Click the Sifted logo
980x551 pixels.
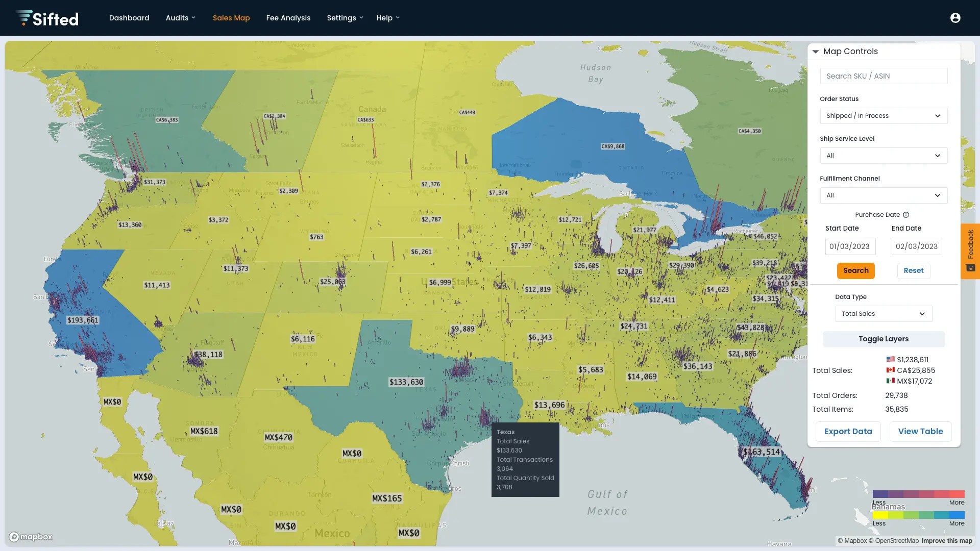[x=47, y=18]
